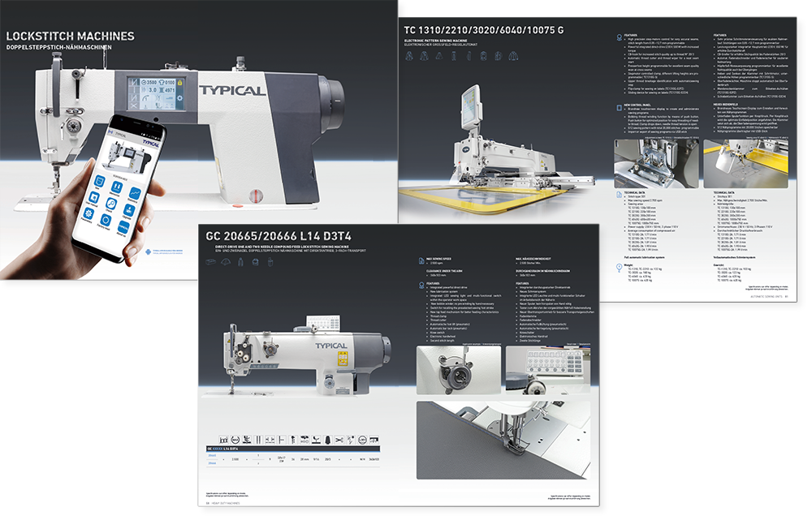Click the GC 20665 sewing machine image
The image size is (812, 520).
[307, 355]
